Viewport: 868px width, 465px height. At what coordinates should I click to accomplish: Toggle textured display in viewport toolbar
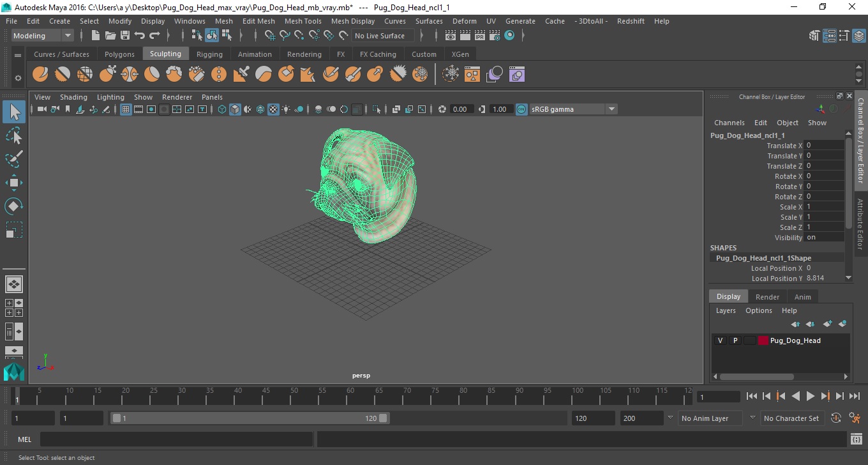273,109
